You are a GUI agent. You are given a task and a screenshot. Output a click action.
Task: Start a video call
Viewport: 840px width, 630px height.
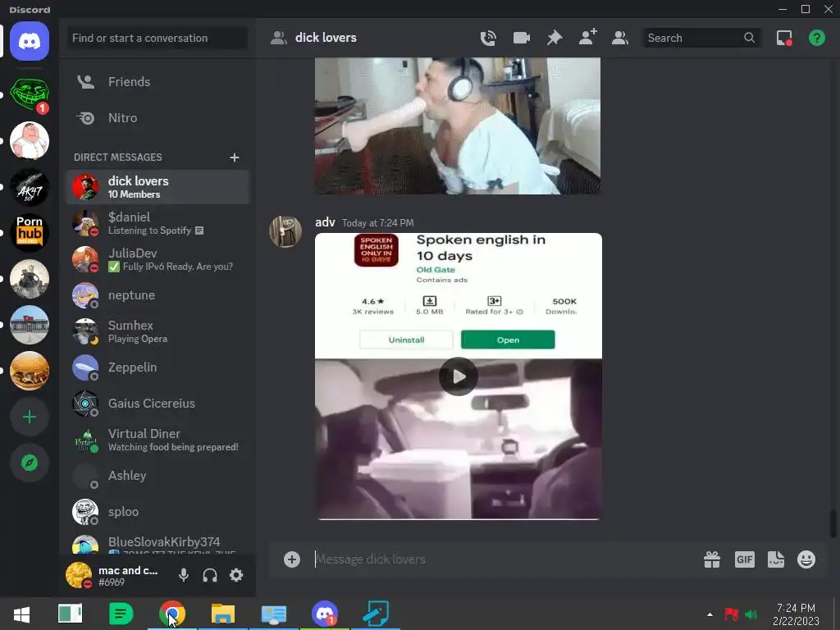pos(521,38)
